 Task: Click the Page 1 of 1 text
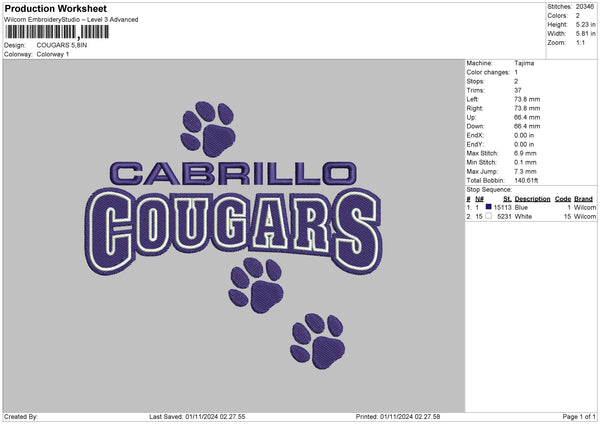(579, 417)
